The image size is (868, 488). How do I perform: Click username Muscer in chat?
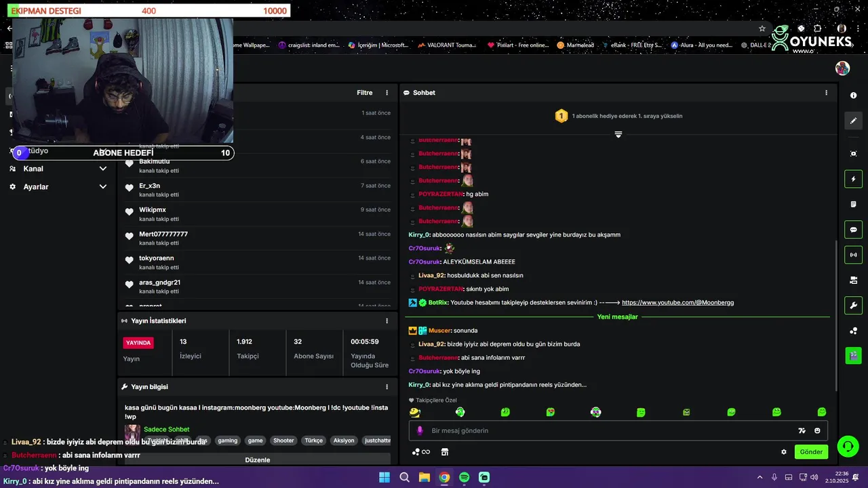coord(439,331)
